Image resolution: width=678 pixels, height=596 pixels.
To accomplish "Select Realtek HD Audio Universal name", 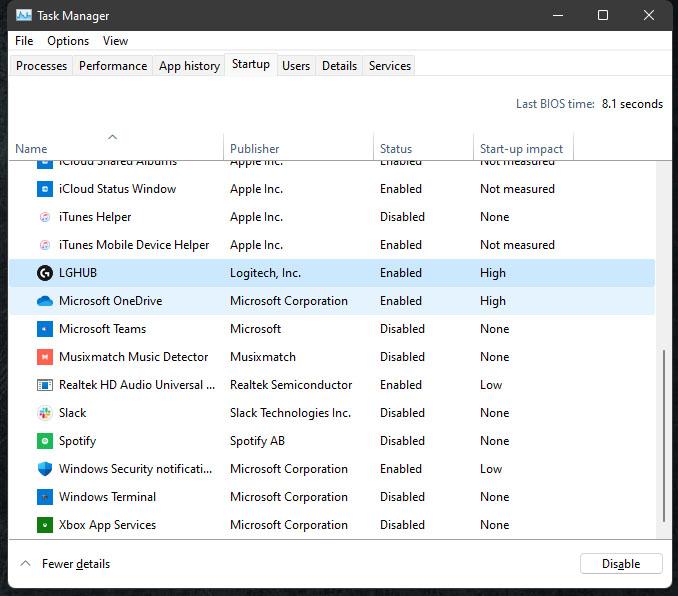I will click(137, 385).
